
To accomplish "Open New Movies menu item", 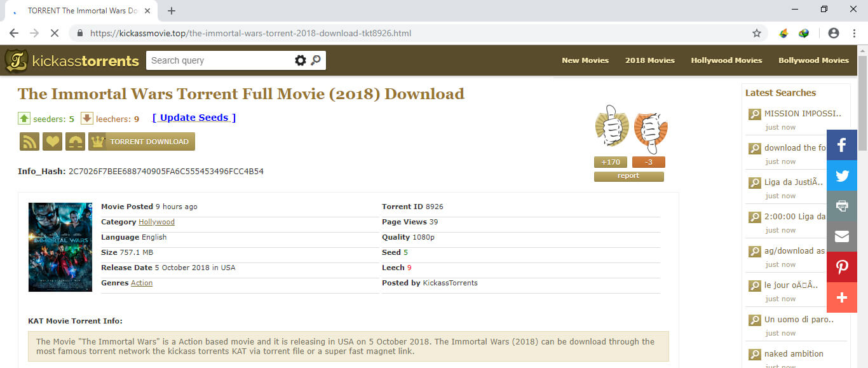I will click(585, 60).
